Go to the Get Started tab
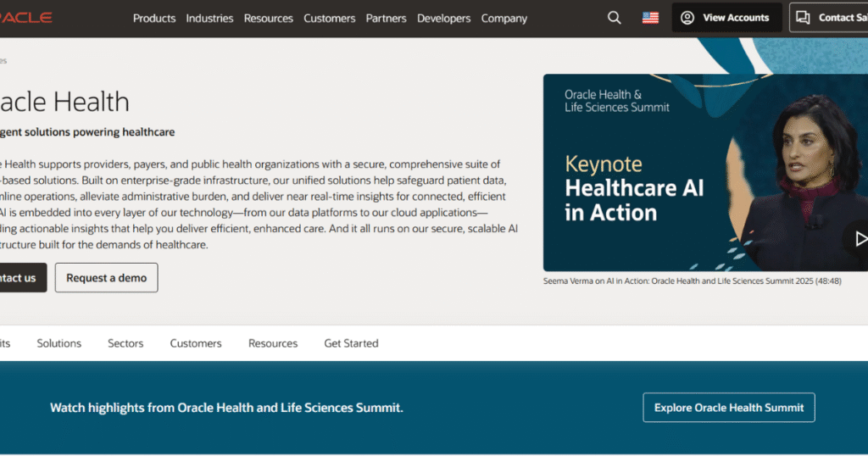Viewport: 868px width, 456px height. [x=351, y=343]
